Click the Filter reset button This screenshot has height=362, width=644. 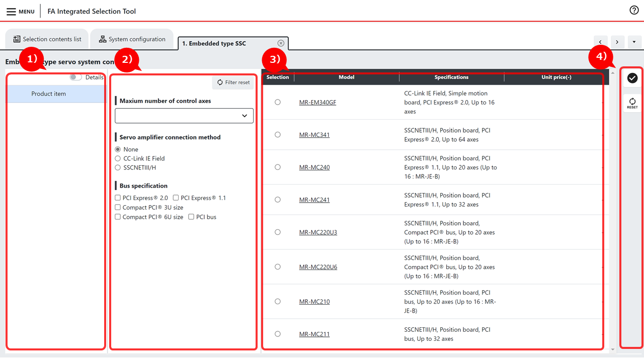233,82
